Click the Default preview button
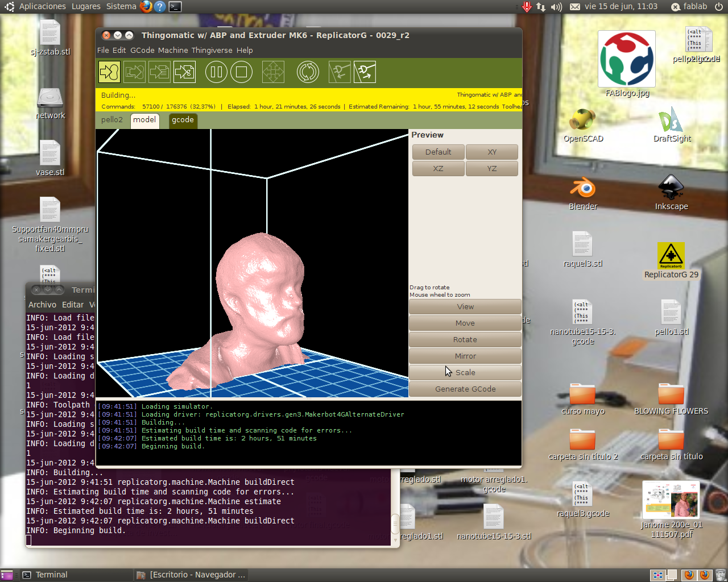The image size is (728, 582). click(438, 152)
